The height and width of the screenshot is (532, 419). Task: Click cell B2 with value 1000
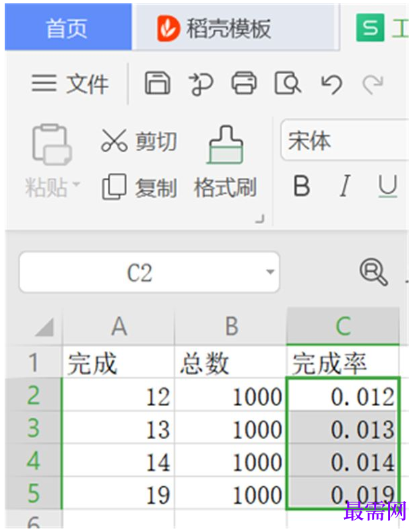(x=230, y=395)
